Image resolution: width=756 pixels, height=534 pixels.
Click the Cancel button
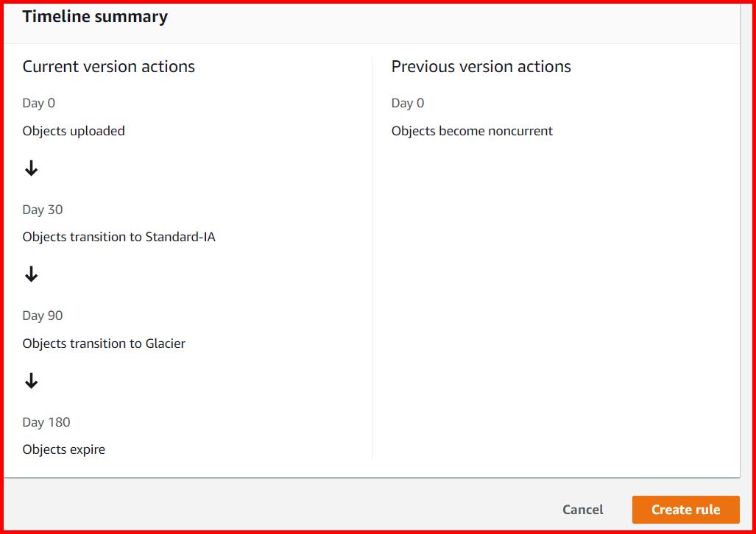click(x=582, y=509)
